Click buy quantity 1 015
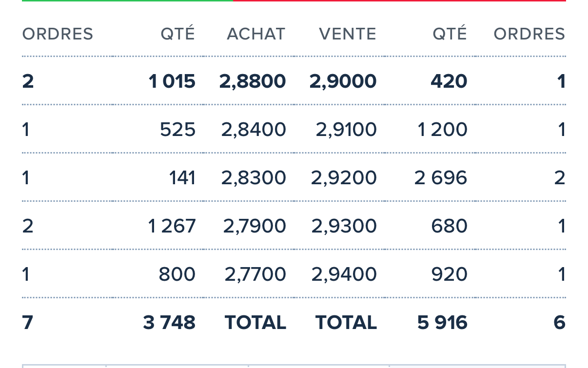This screenshot has width=588, height=368. tap(172, 81)
